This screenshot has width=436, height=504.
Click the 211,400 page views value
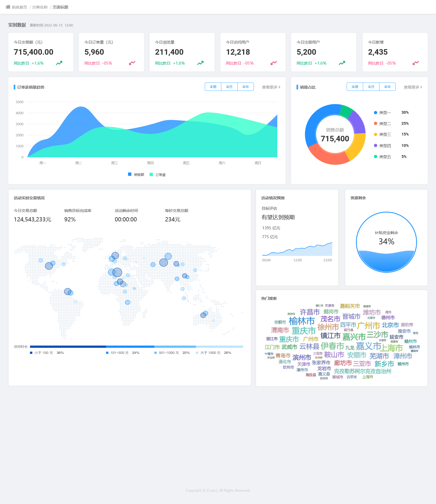169,52
